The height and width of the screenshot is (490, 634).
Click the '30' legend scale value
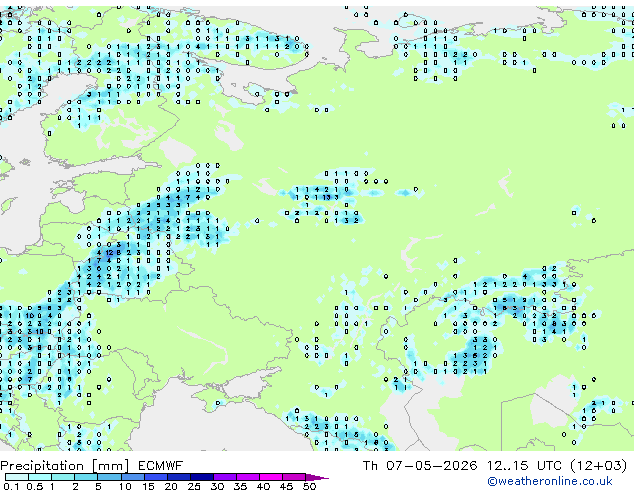click(x=217, y=486)
